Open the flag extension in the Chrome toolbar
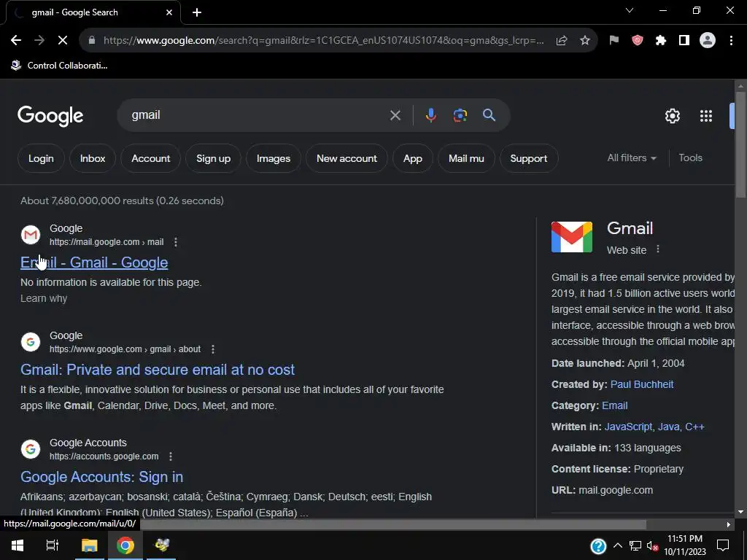This screenshot has width=747, height=560. pyautogui.click(x=614, y=41)
